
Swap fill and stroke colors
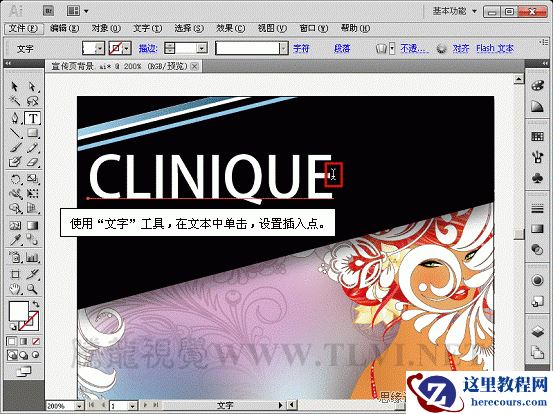pos(36,304)
